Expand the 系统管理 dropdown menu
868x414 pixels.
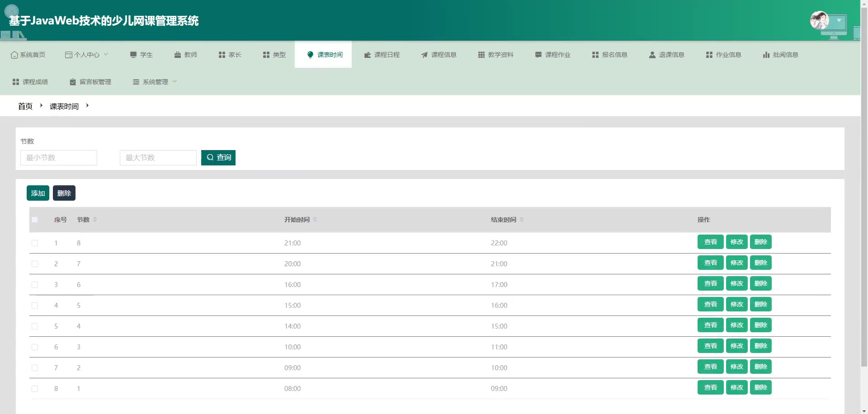(x=155, y=82)
